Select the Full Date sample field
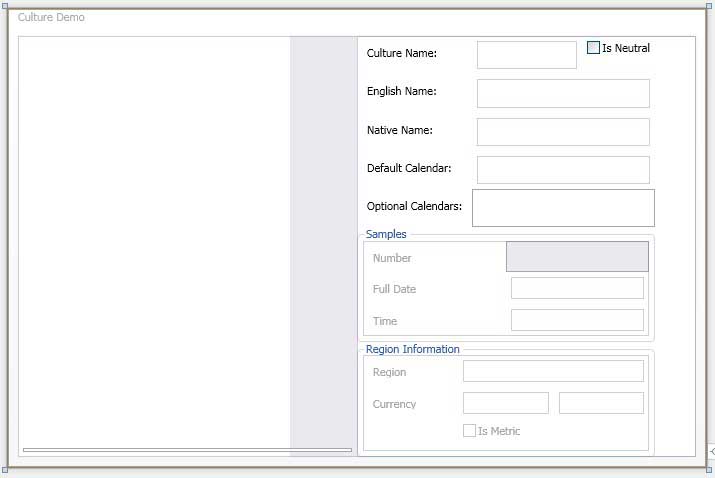Image resolution: width=715 pixels, height=478 pixels. tap(577, 288)
